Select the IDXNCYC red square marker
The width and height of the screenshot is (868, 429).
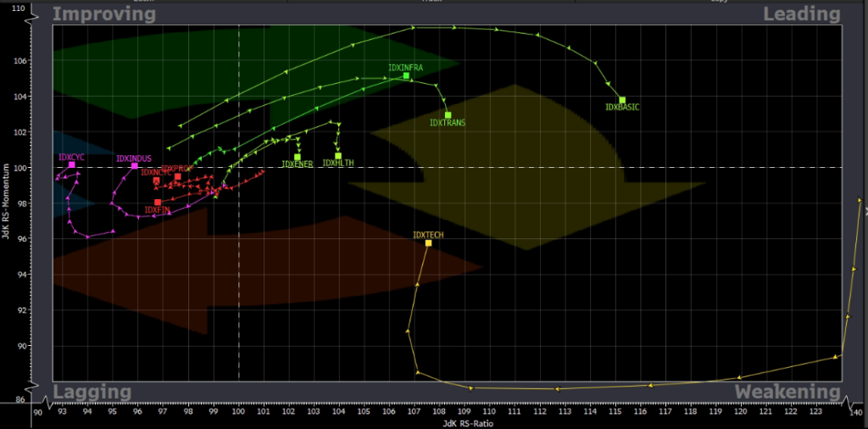(157, 181)
